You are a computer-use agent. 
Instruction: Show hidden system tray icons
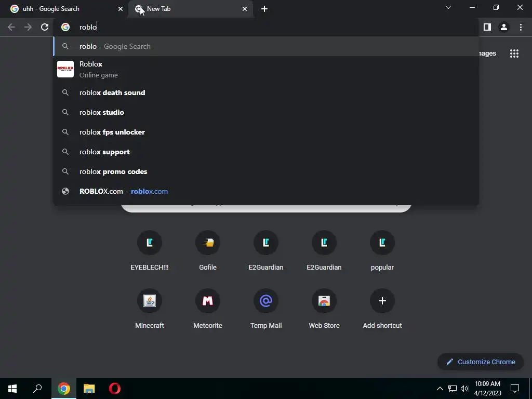(x=440, y=389)
